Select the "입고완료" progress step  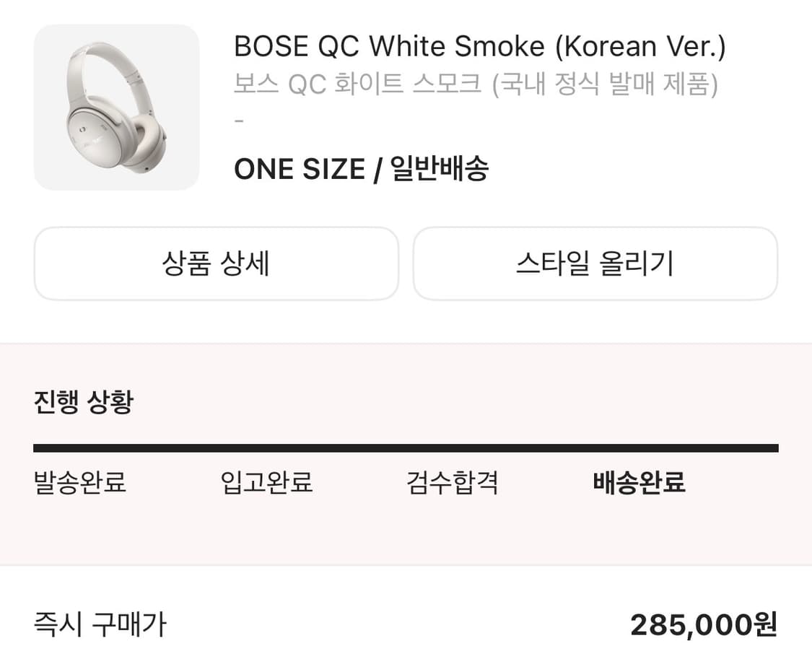tap(266, 484)
